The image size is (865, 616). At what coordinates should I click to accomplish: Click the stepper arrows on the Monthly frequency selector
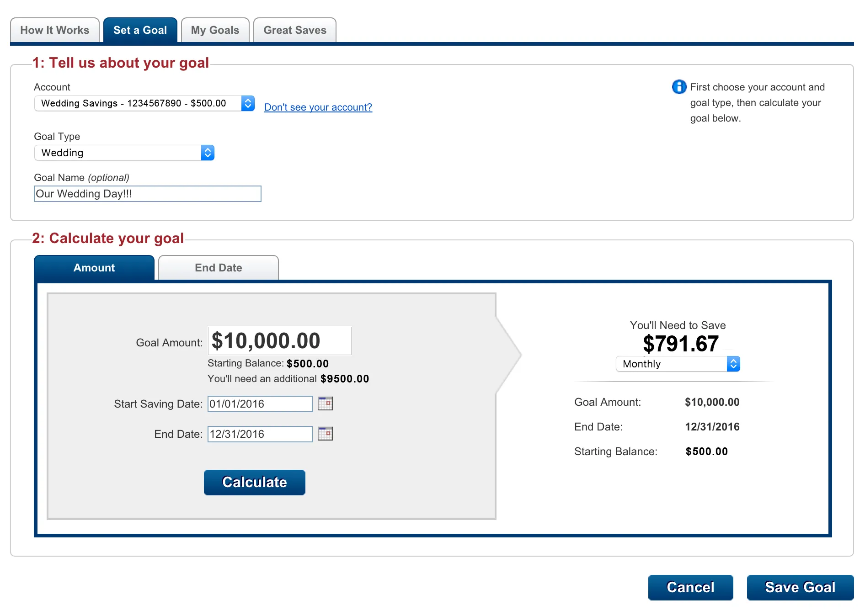coord(734,364)
